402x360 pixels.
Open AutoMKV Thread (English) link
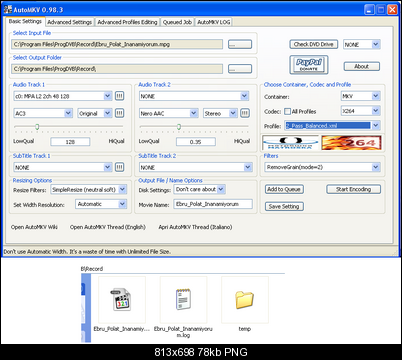click(108, 227)
